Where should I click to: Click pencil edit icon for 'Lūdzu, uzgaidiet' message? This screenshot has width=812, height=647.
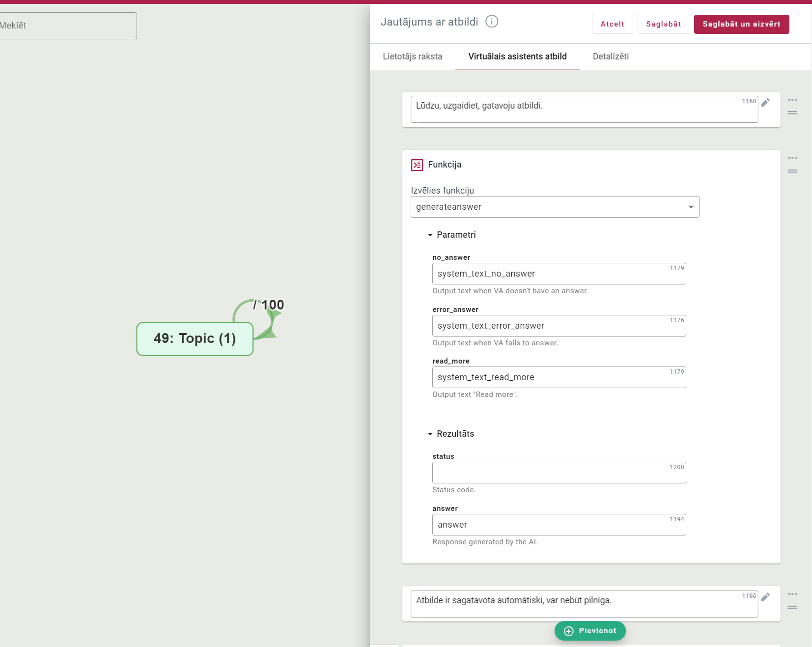[765, 102]
